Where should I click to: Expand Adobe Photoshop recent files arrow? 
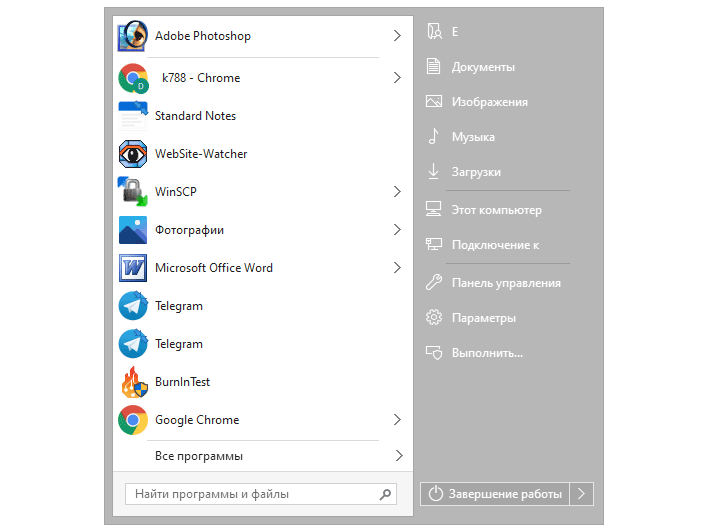click(397, 36)
